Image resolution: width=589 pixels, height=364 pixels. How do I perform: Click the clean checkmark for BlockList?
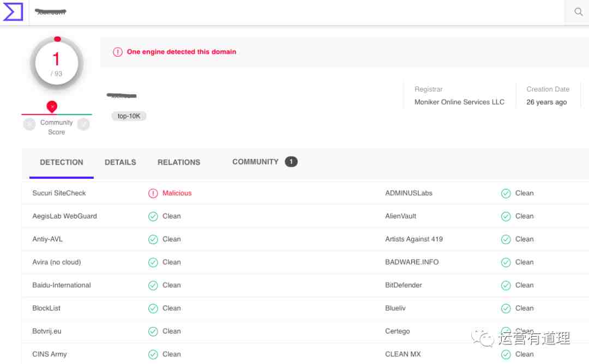click(153, 308)
